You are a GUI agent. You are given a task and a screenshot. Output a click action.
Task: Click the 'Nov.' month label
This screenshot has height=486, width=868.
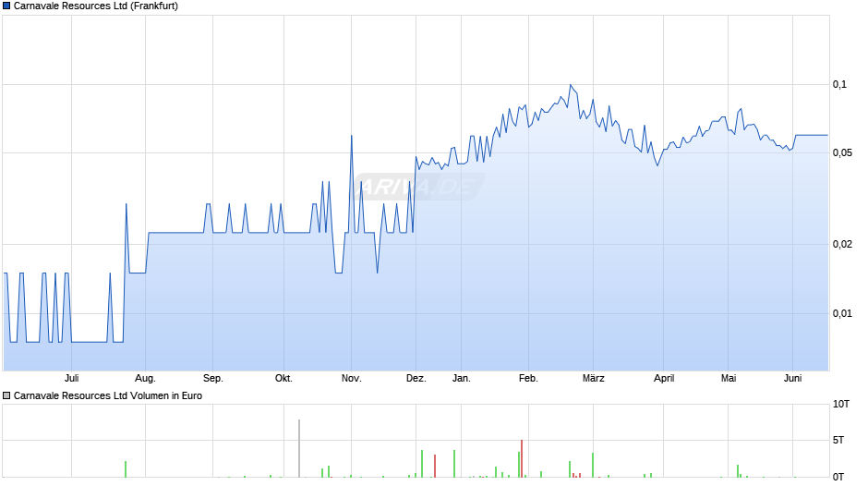352,379
